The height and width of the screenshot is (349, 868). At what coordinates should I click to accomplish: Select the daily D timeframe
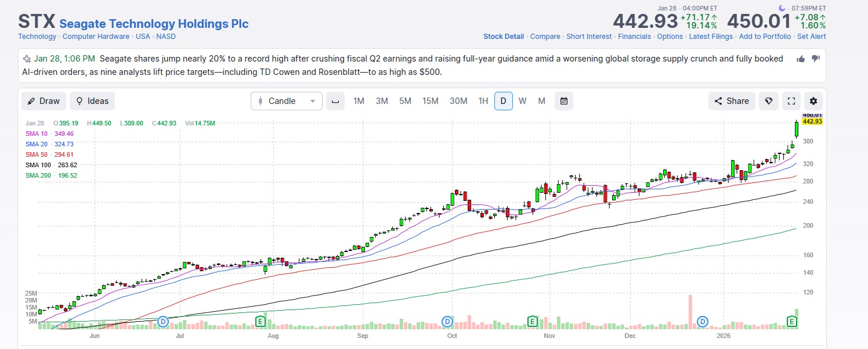coord(503,101)
